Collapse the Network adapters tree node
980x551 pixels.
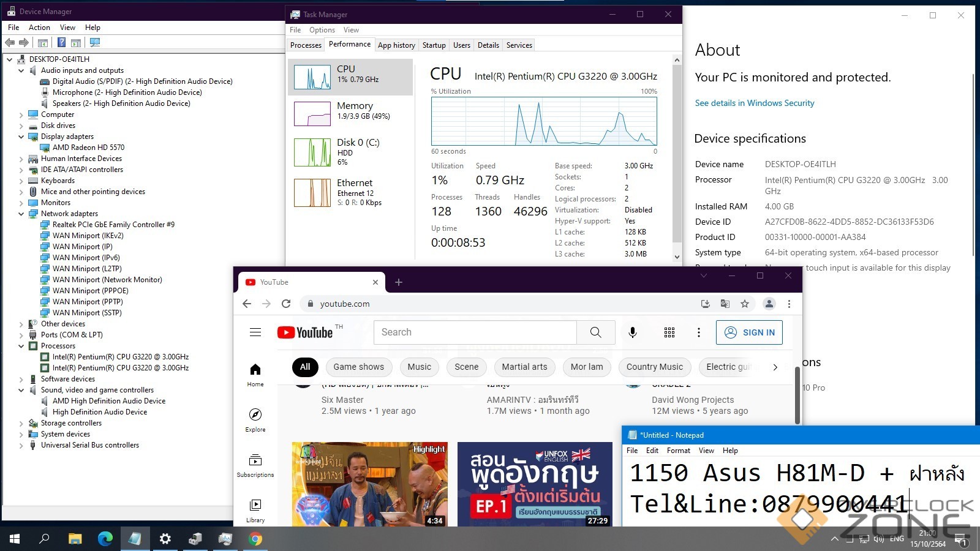(21, 214)
